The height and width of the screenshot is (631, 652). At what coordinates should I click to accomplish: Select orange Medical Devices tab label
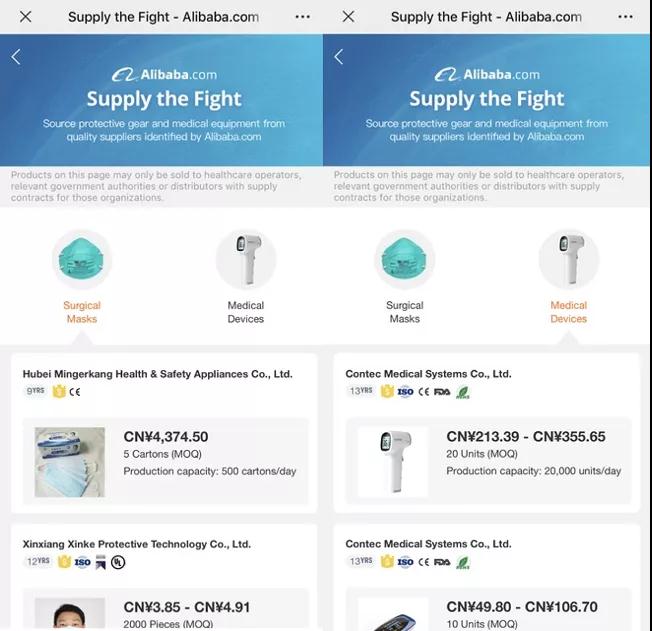coord(568,312)
